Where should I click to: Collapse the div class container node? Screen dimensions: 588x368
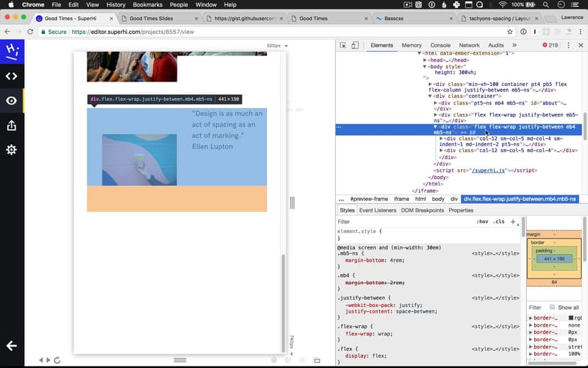point(431,97)
